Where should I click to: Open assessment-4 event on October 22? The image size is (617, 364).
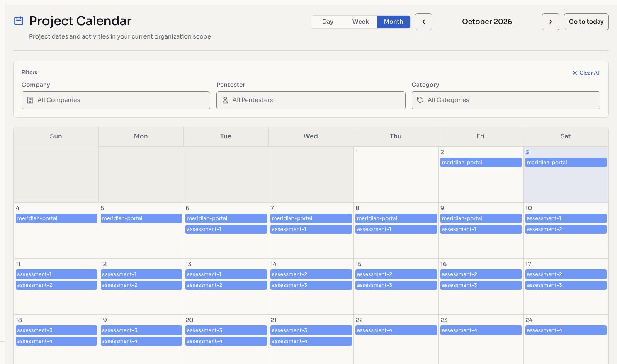point(396,330)
